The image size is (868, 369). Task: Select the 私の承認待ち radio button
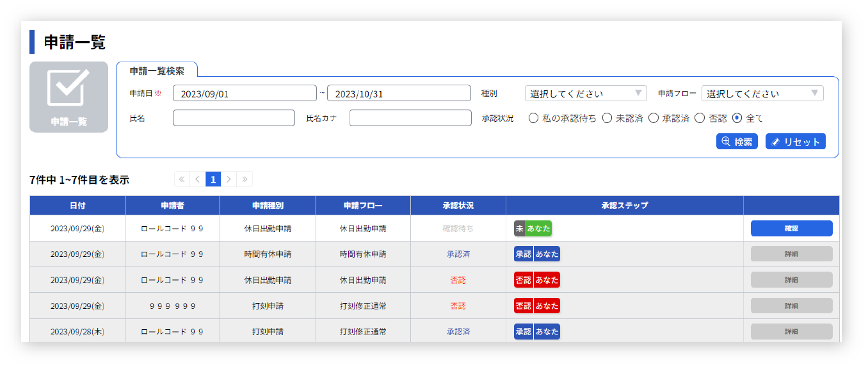pyautogui.click(x=533, y=118)
